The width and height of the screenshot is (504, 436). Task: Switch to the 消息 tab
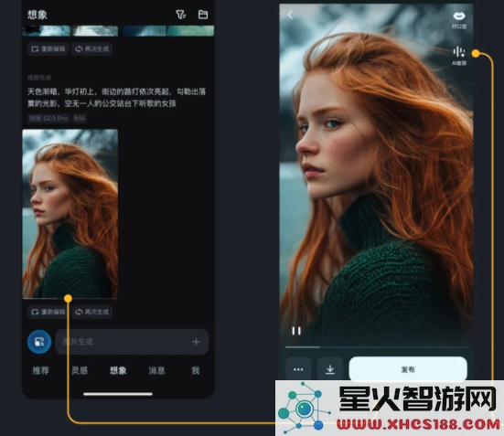[x=156, y=370]
